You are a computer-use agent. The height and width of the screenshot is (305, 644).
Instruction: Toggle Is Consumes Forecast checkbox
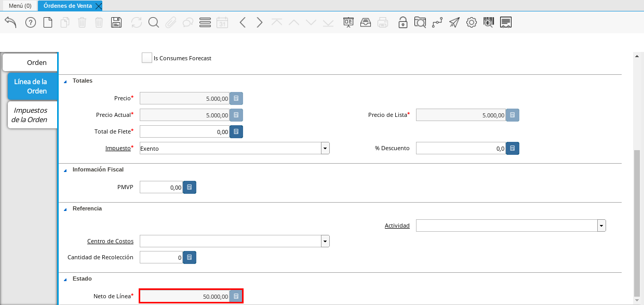(x=146, y=58)
